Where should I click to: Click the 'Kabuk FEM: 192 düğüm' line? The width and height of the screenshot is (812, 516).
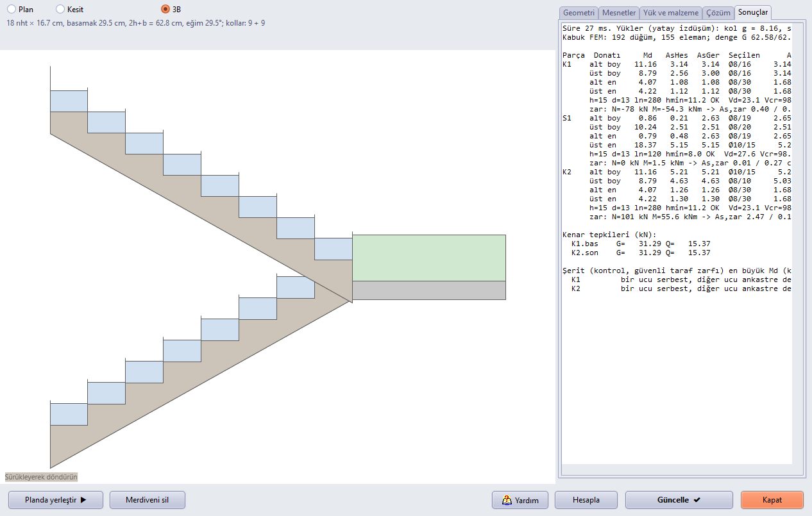point(677,37)
